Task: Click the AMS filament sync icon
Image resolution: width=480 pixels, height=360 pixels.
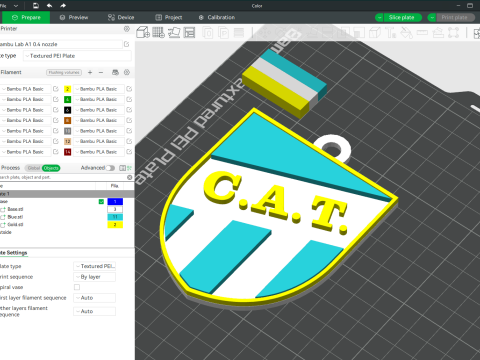Action: point(115,72)
